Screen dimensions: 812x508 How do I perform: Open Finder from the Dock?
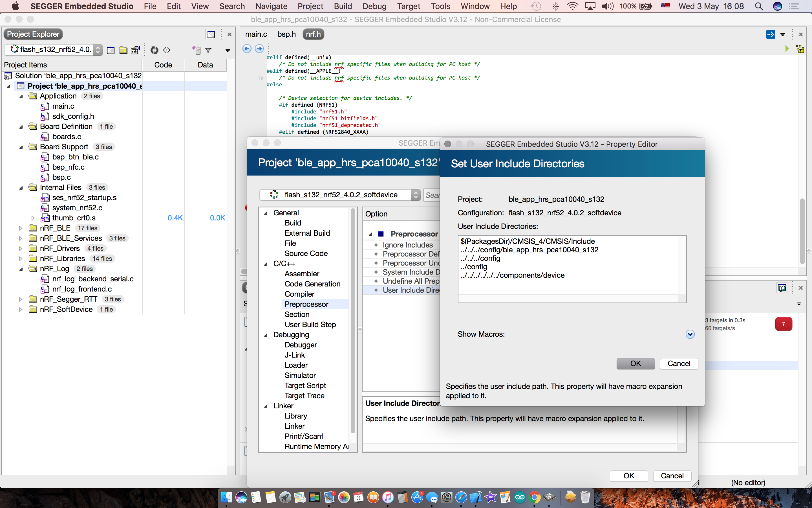pos(227,497)
